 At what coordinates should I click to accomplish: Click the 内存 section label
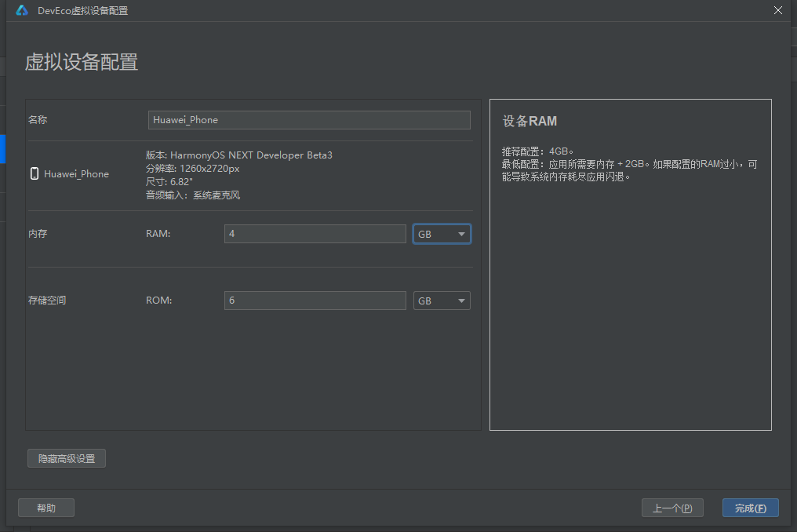(38, 234)
